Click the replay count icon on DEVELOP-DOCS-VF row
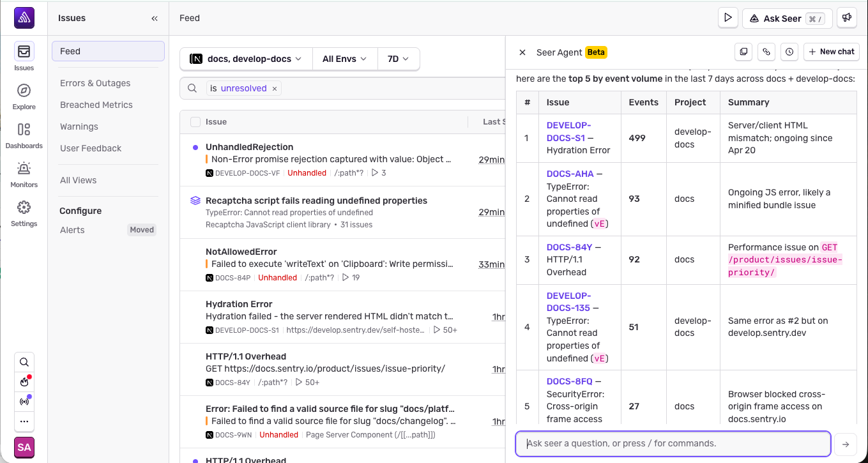Viewport: 868px width, 463px height. click(375, 173)
